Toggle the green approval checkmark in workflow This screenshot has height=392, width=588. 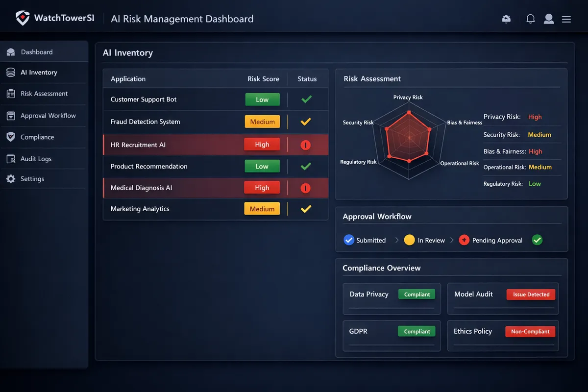click(537, 240)
